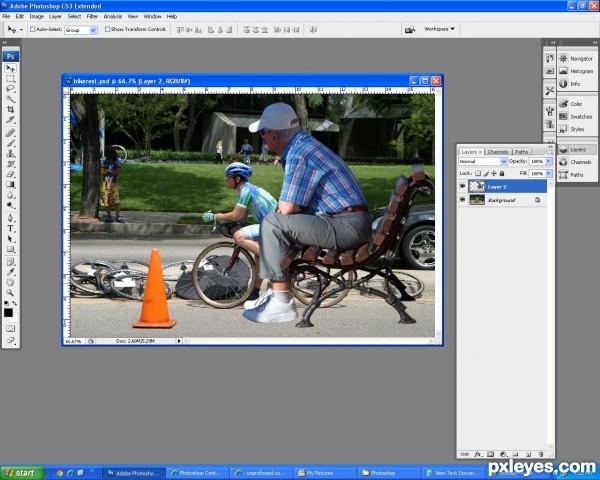Open Bridge with Go to Bridge icon
The width and height of the screenshot is (600, 480).
pyautogui.click(x=410, y=29)
